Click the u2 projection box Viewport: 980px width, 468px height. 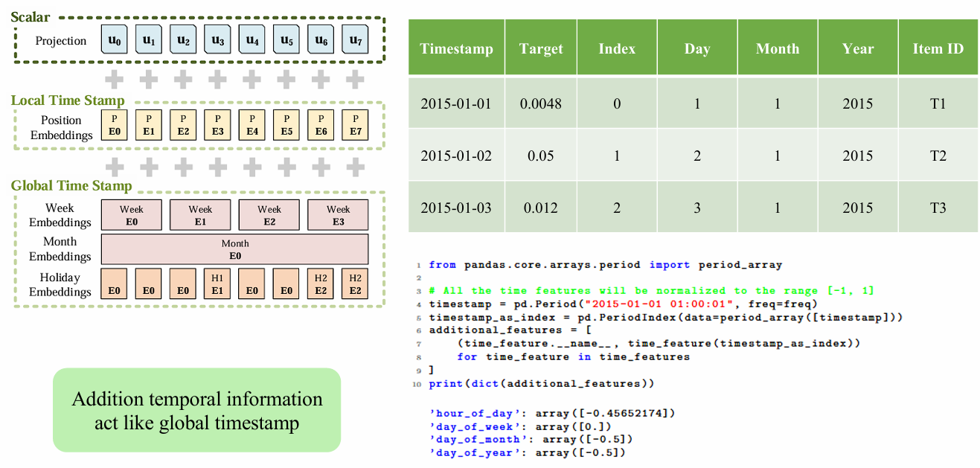tap(183, 40)
